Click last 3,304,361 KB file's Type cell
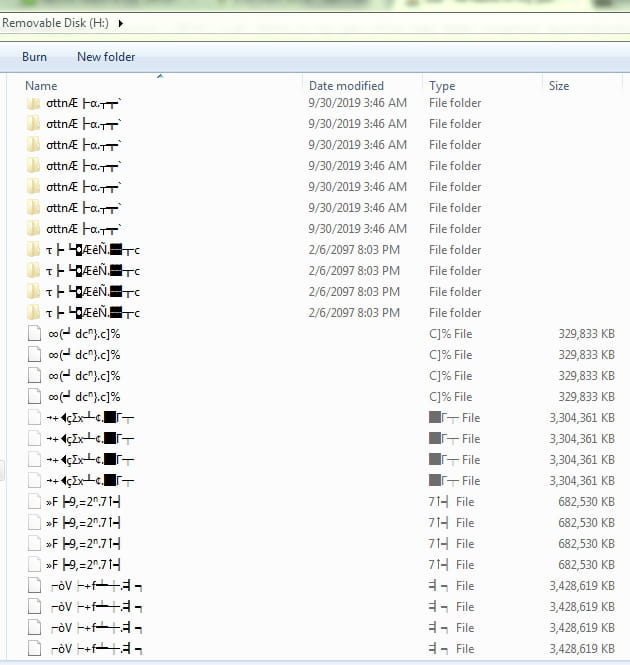Viewport: 630px width, 665px height. coord(454,481)
